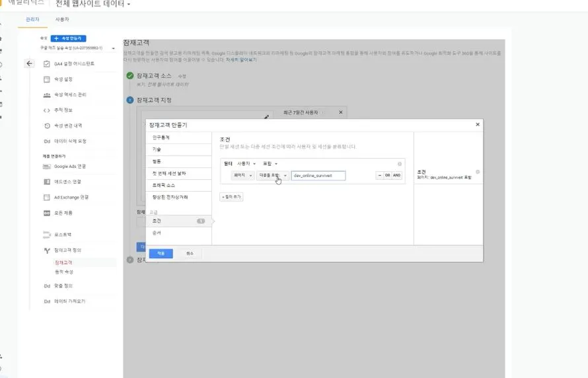The width and height of the screenshot is (588, 378).
Task: Open 데이터 가져오기 Dd icon
Action: pyautogui.click(x=47, y=301)
